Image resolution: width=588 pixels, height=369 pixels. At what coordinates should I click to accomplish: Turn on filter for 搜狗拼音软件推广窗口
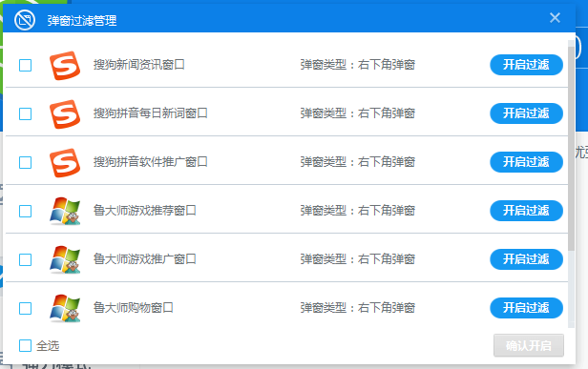coord(526,162)
